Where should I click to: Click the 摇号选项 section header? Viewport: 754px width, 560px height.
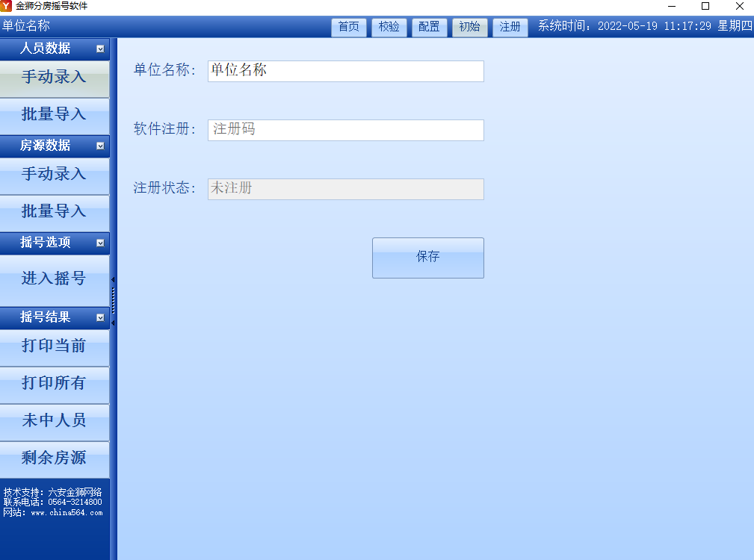pyautogui.click(x=55, y=243)
